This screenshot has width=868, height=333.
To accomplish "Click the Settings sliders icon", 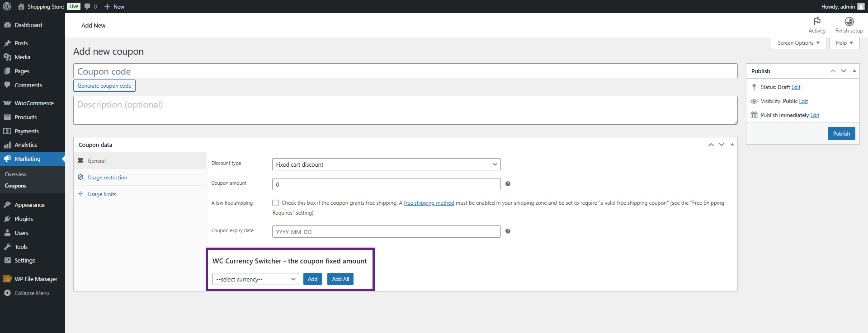I will tap(7, 260).
